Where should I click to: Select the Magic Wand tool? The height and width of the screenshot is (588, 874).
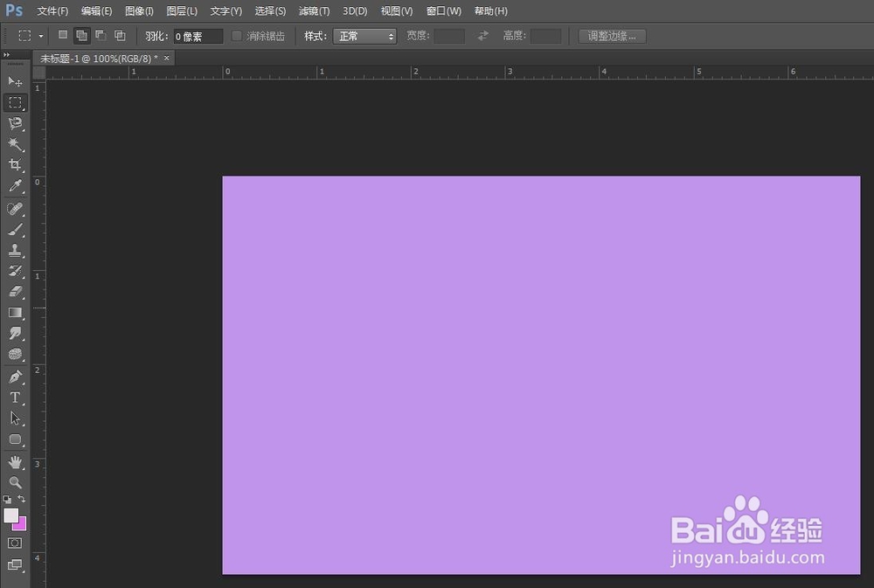click(x=15, y=144)
